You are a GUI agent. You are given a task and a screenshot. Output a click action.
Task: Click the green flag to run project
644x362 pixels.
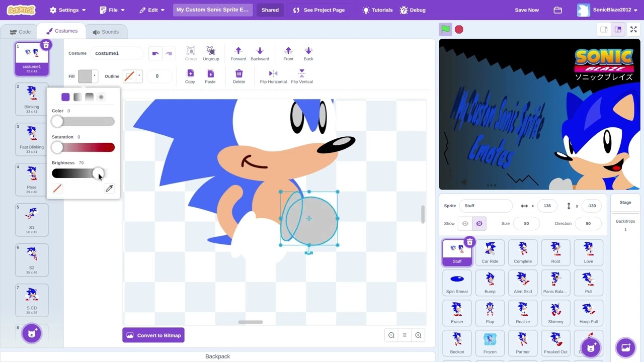[x=446, y=30]
